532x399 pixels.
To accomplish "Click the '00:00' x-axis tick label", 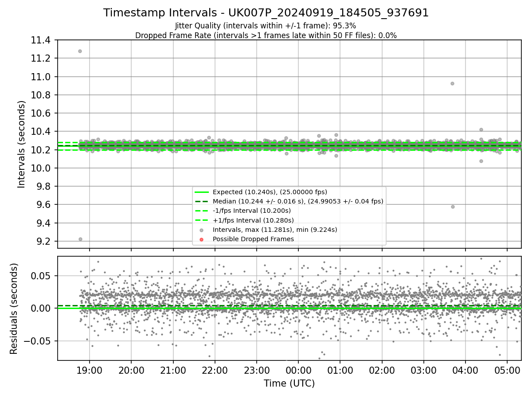I will tap(298, 370).
